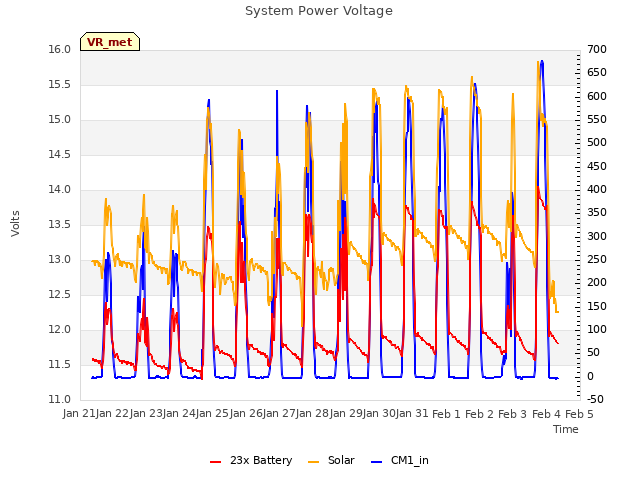Click the 13.5 left axis value
This screenshot has width=640, height=480.
click(60, 224)
